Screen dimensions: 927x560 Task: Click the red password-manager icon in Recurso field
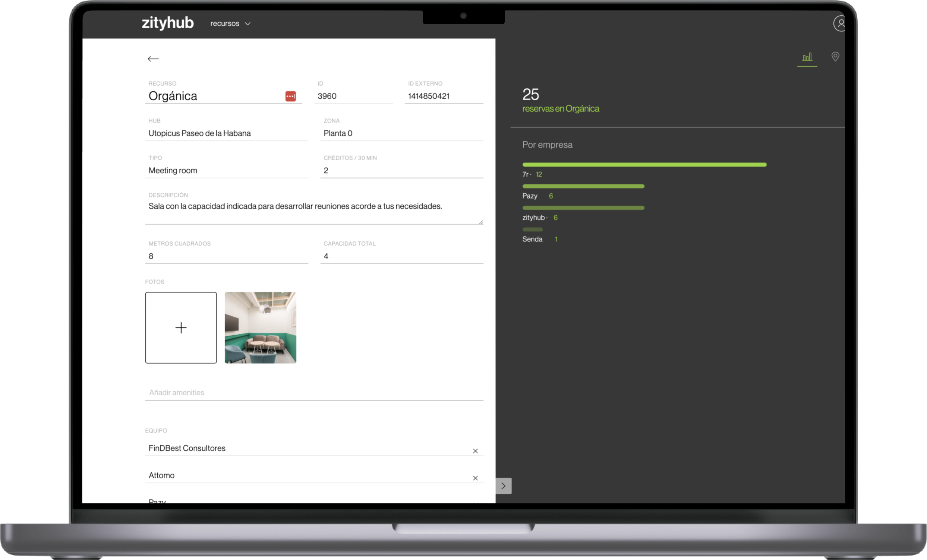290,96
